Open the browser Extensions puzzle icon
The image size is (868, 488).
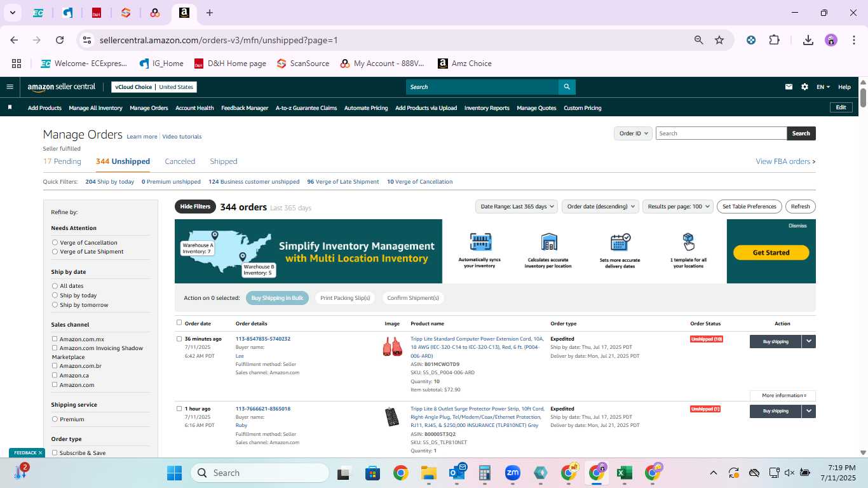click(774, 40)
